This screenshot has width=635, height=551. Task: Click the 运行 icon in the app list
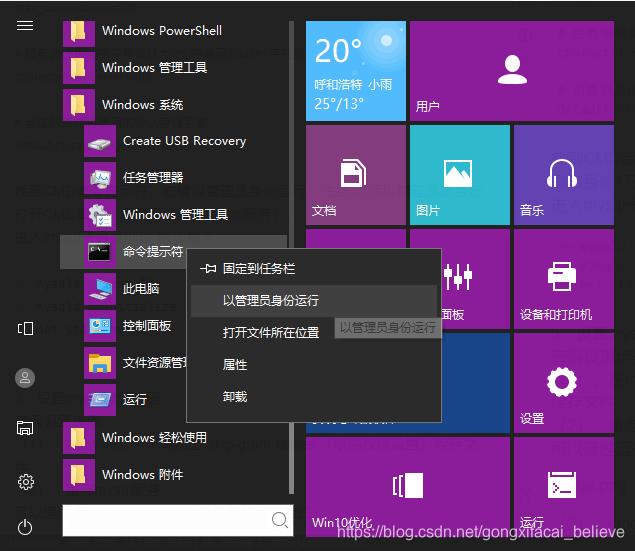click(x=100, y=400)
